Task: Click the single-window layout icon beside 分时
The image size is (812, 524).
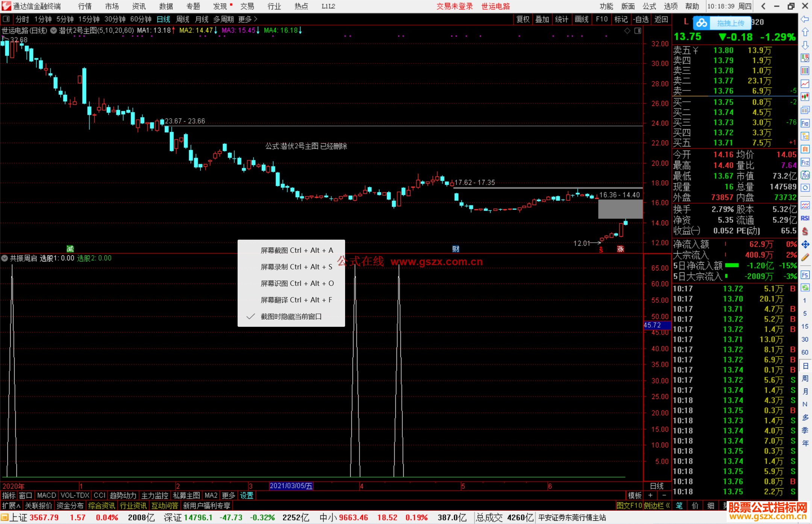Action: point(6,19)
